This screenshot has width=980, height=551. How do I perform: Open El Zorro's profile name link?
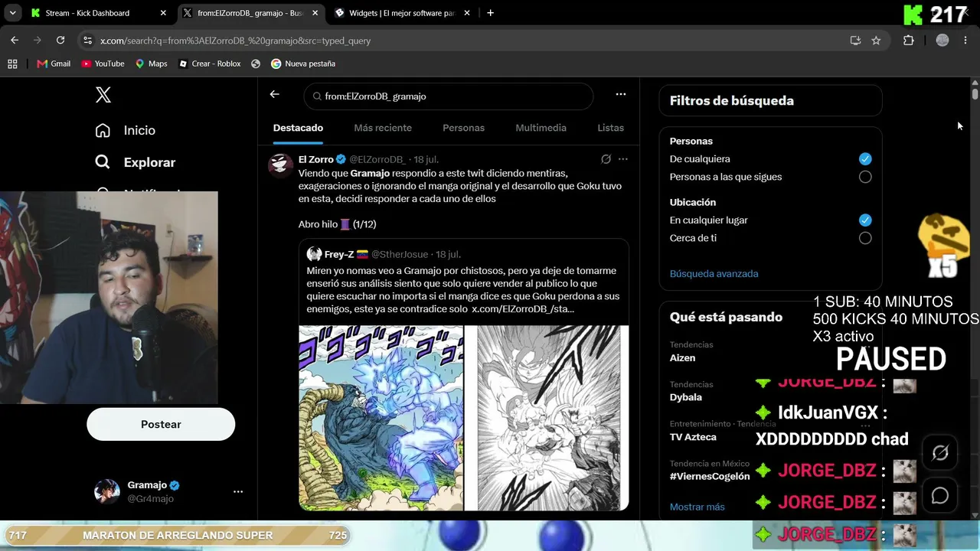click(x=315, y=159)
